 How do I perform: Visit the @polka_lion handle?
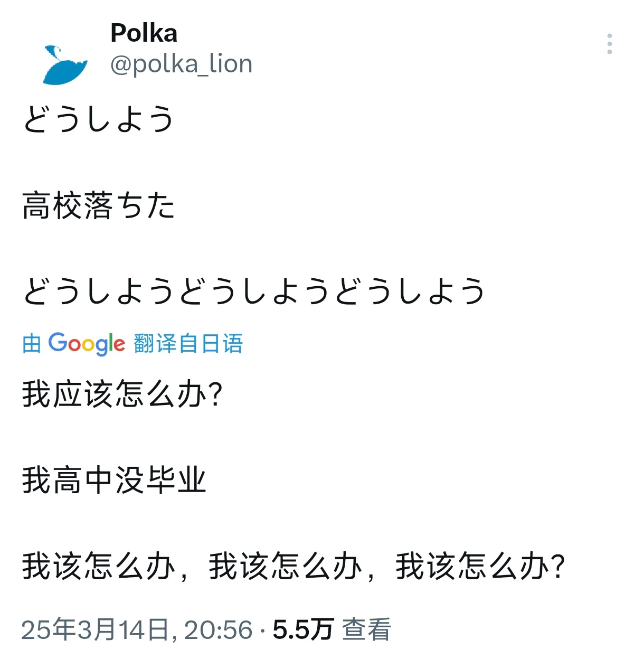pos(181,64)
